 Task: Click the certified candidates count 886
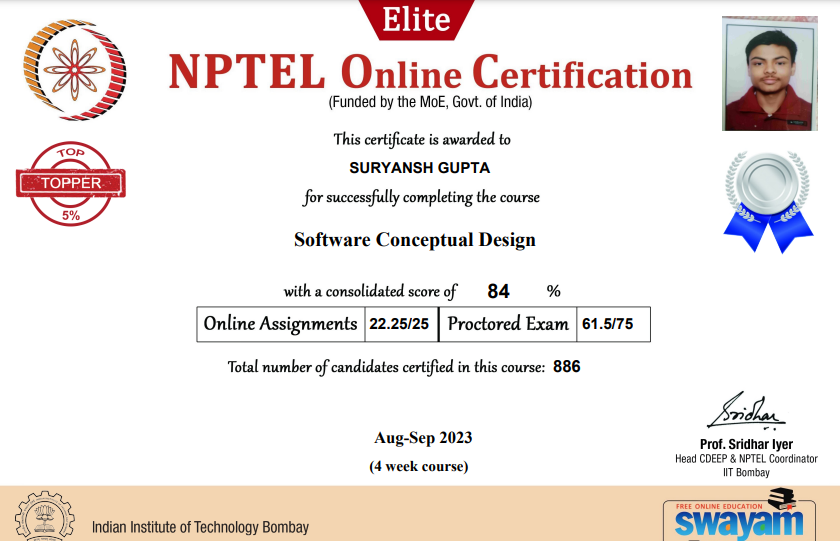pos(567,366)
